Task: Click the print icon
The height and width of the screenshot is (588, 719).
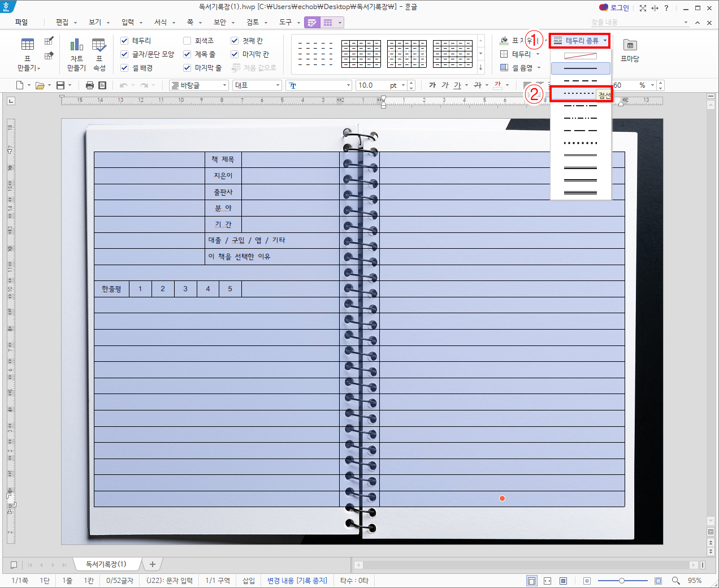Action: point(89,85)
